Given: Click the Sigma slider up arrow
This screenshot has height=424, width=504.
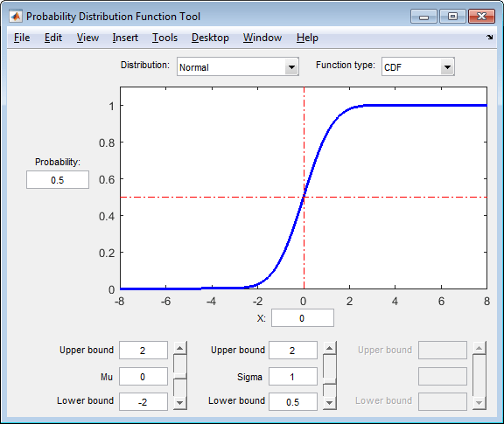Looking at the screenshot, I should tap(330, 348).
